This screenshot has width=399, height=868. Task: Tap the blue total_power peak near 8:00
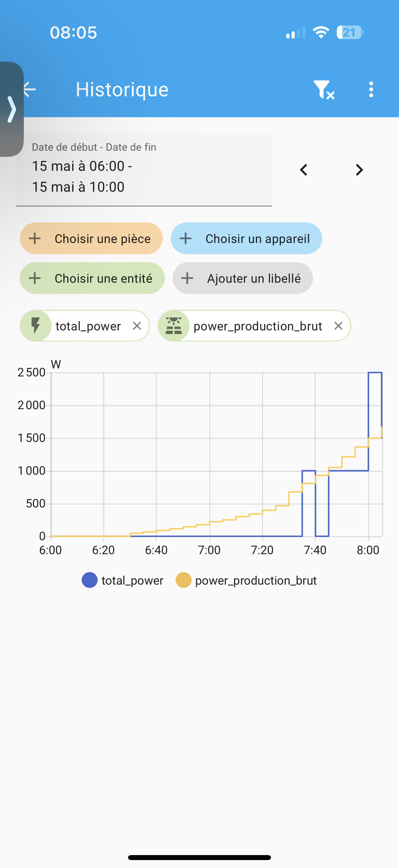tap(375, 373)
